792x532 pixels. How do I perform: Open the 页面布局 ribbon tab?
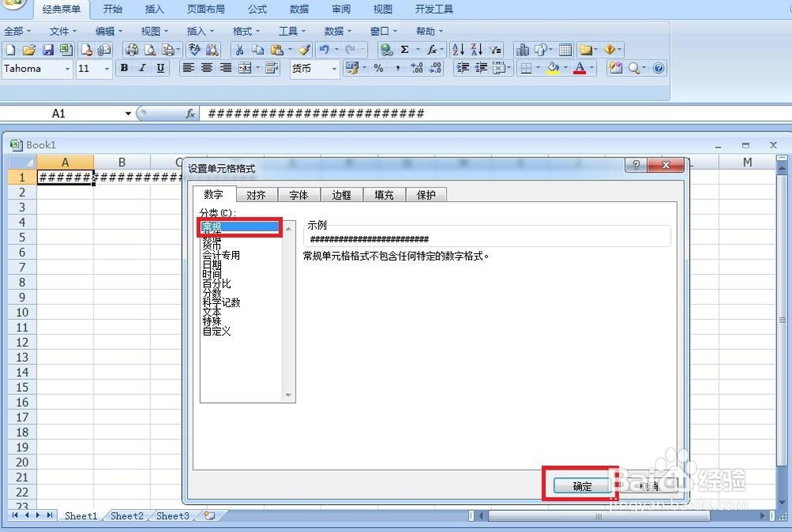pos(206,9)
